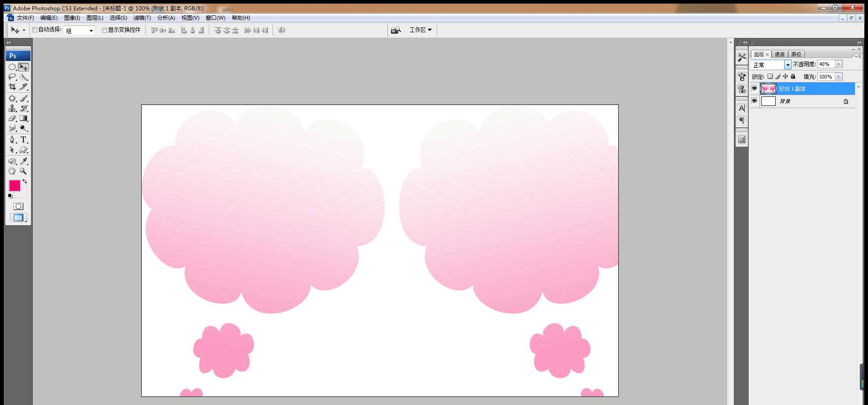Select the Clone Stamp tool
The height and width of the screenshot is (405, 868).
pos(13,108)
